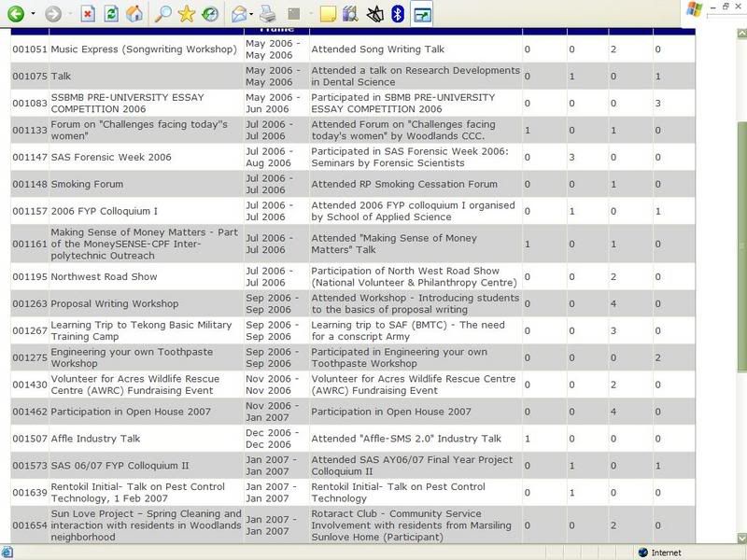Open the Back button history dropdown arrow

[x=34, y=14]
